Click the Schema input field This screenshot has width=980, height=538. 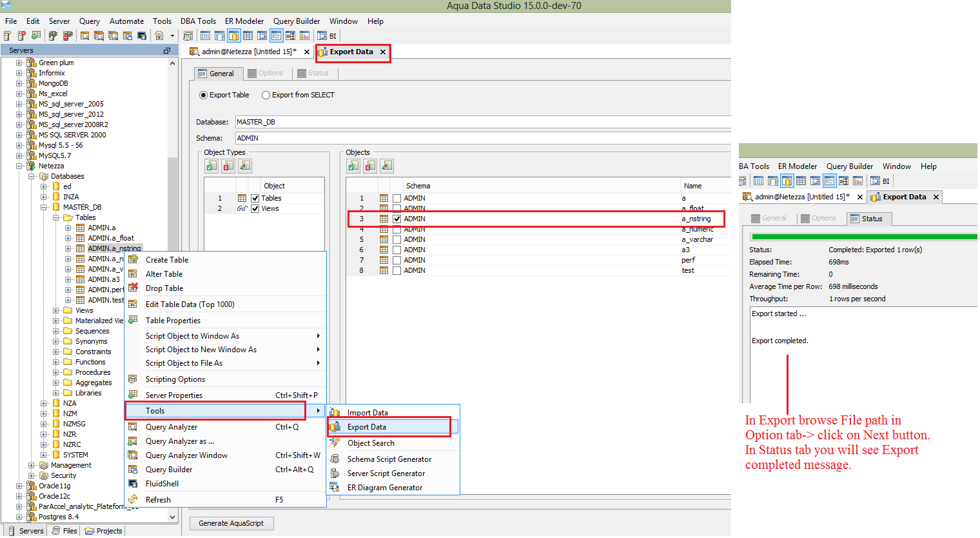click(483, 138)
